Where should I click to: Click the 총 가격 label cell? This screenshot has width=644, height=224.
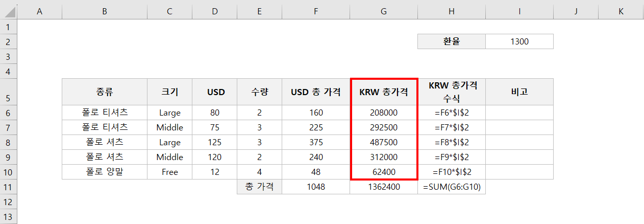pos(259,187)
